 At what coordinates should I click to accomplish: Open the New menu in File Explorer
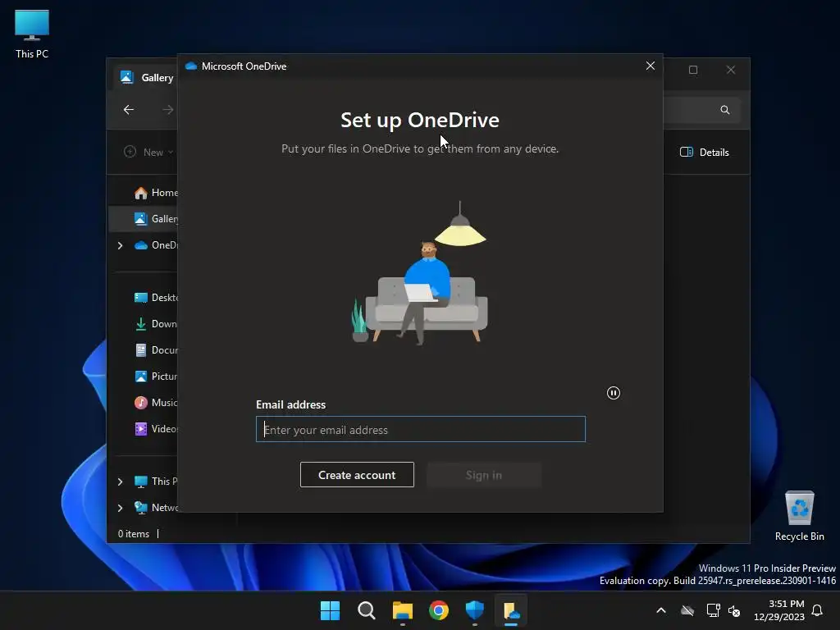148,152
